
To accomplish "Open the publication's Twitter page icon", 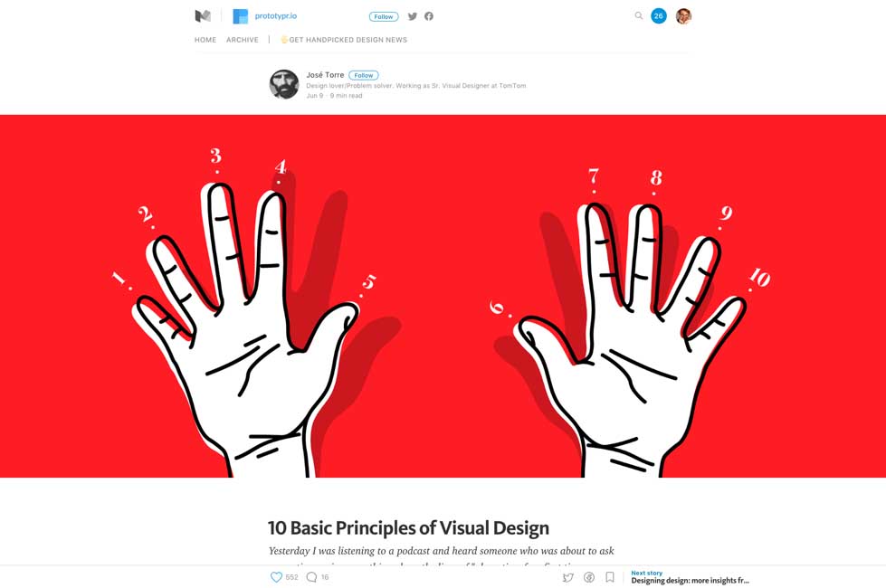I will pyautogui.click(x=413, y=16).
